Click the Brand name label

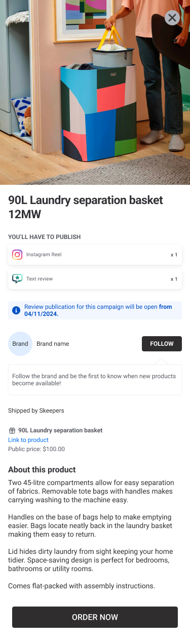[x=53, y=344]
